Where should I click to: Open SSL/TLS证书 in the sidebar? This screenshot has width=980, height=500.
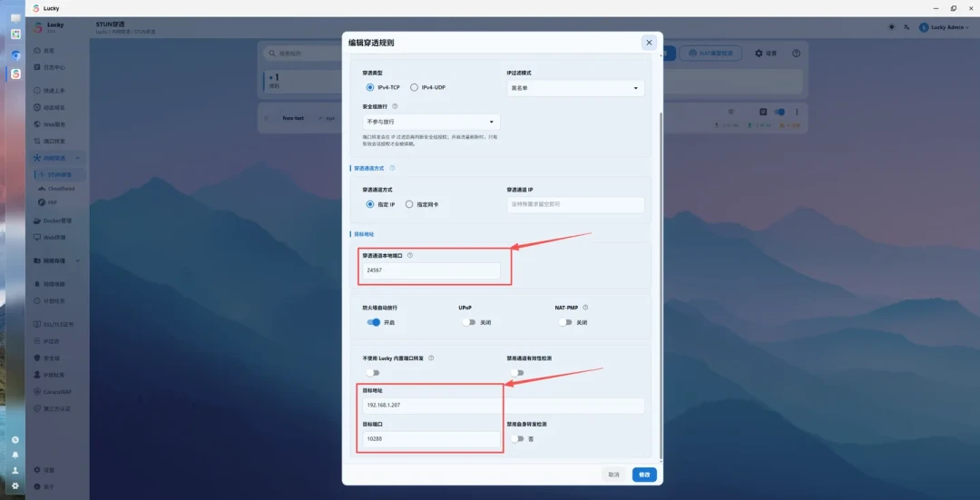click(x=56, y=324)
